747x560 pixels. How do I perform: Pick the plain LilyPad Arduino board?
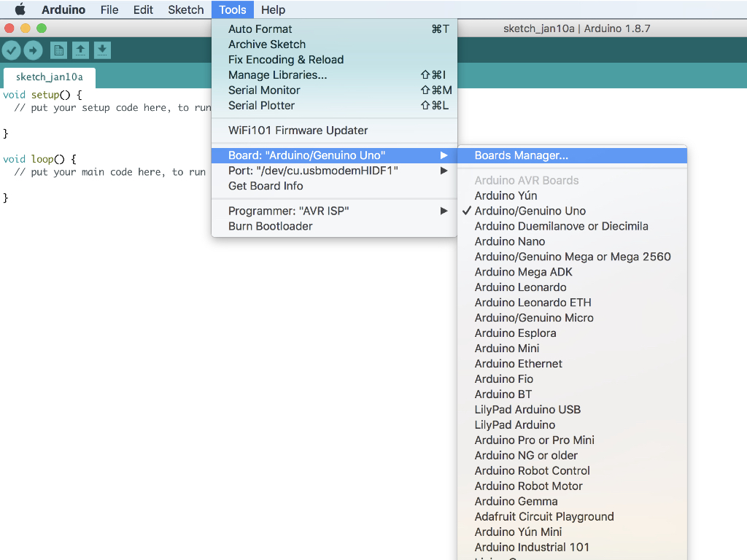pos(572,425)
